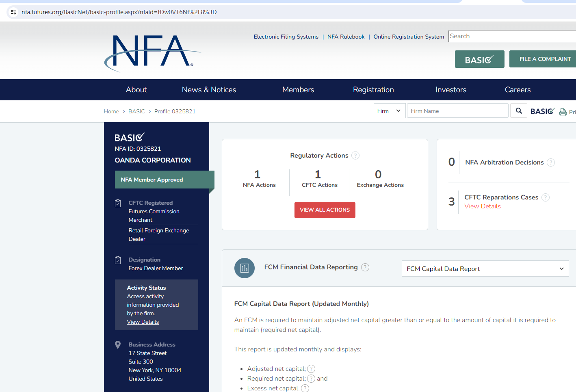Viewport: 576px width, 392px height.
Task: Open View Details under CFTC Reparations Cases
Action: tap(483, 206)
